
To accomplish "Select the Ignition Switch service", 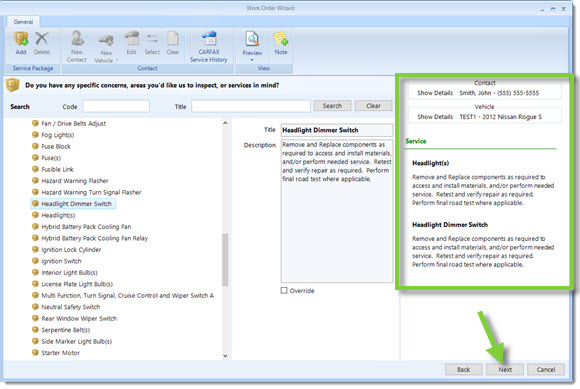I will (61, 261).
